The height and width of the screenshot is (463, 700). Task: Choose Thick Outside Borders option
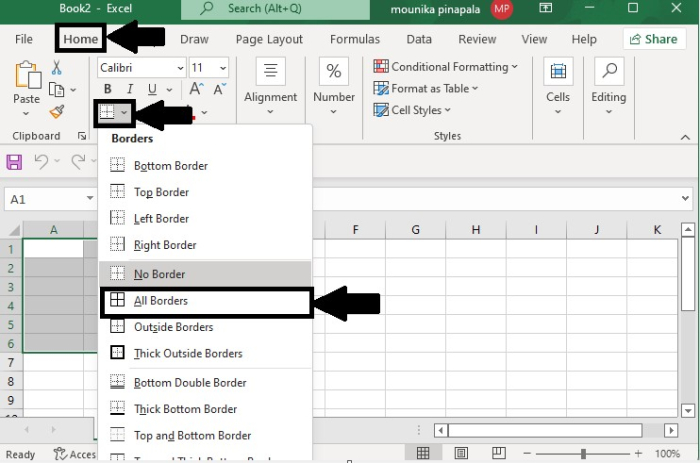[204, 353]
